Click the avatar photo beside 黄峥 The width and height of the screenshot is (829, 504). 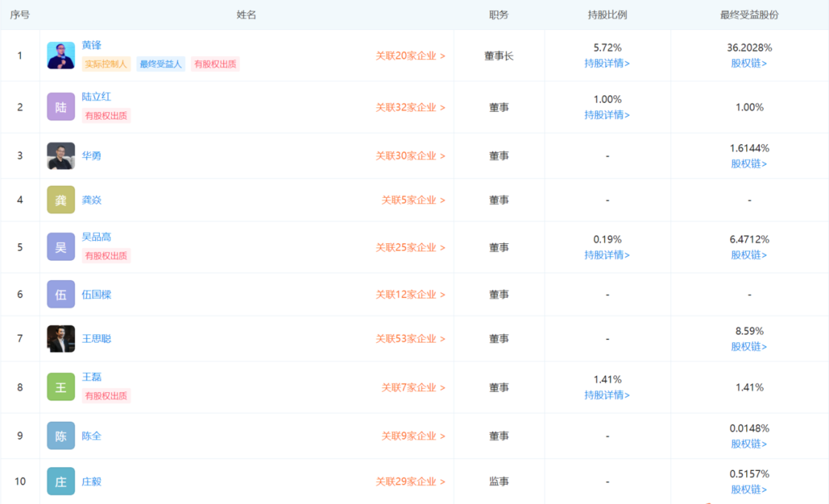click(x=61, y=56)
